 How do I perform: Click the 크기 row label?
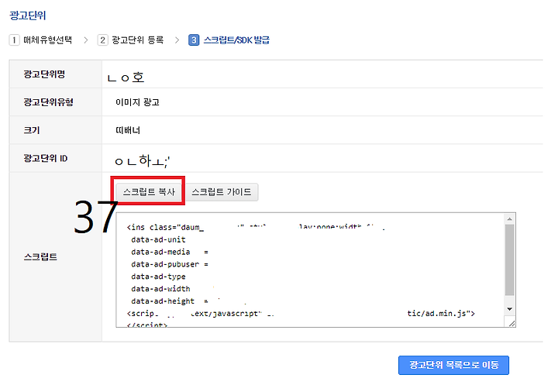point(32,130)
